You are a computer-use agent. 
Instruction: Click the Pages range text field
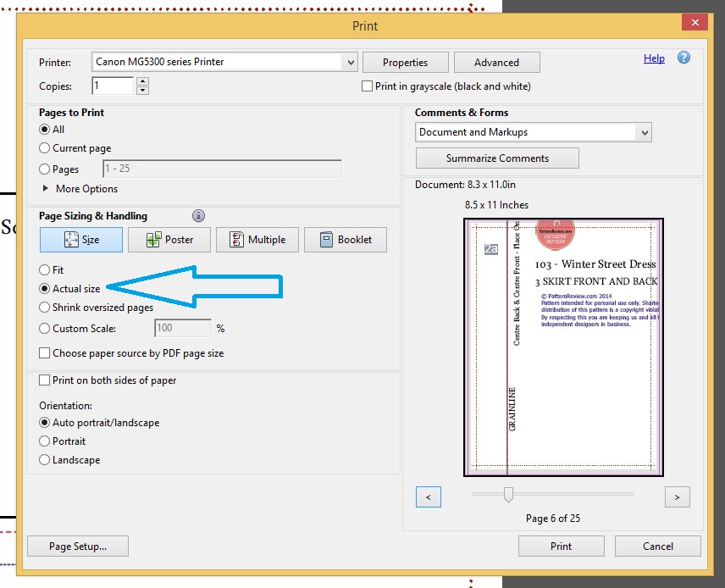click(x=222, y=169)
